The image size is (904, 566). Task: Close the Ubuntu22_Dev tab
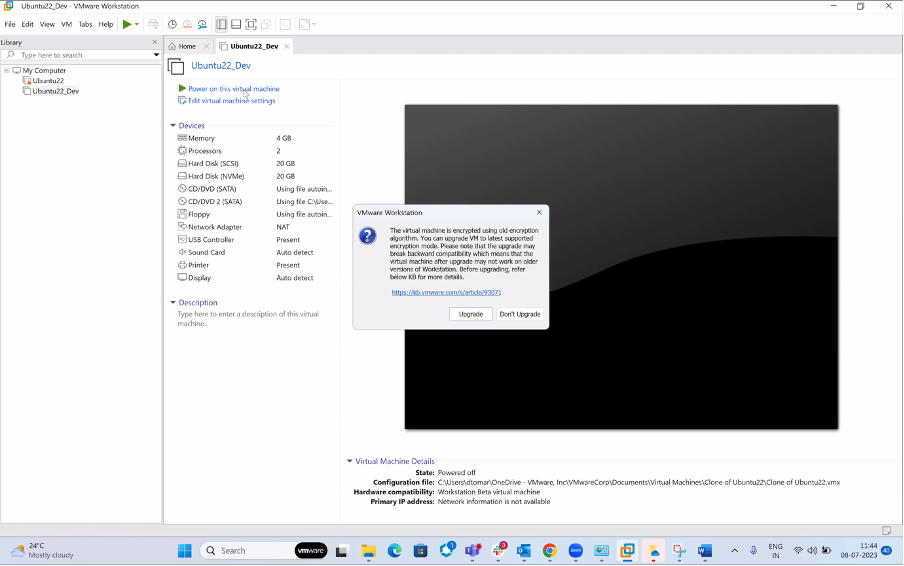pos(287,46)
